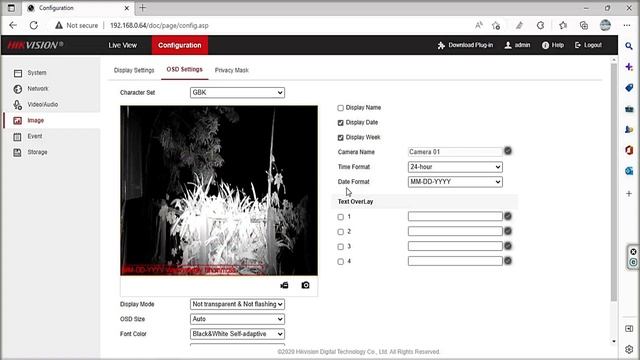The height and width of the screenshot is (360, 640).
Task: Go back with the browser back arrow
Action: pos(13,25)
